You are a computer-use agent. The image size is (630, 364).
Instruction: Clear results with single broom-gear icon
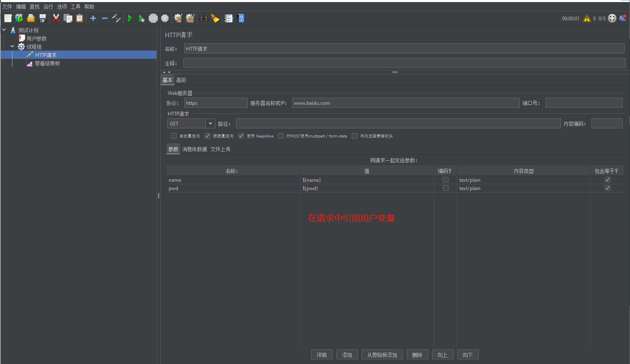coord(178,18)
